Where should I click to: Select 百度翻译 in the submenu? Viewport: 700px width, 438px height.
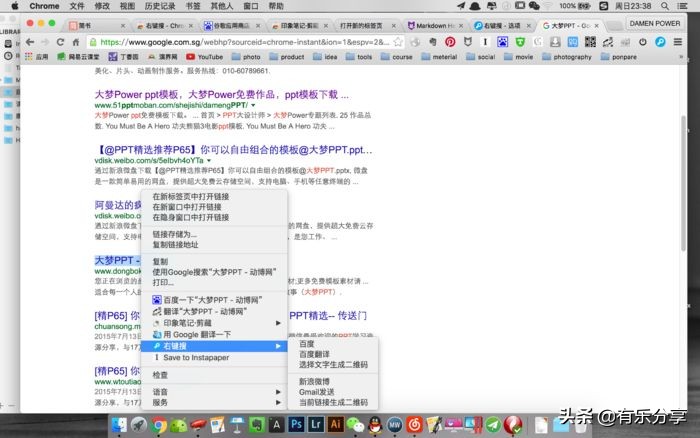333,354
